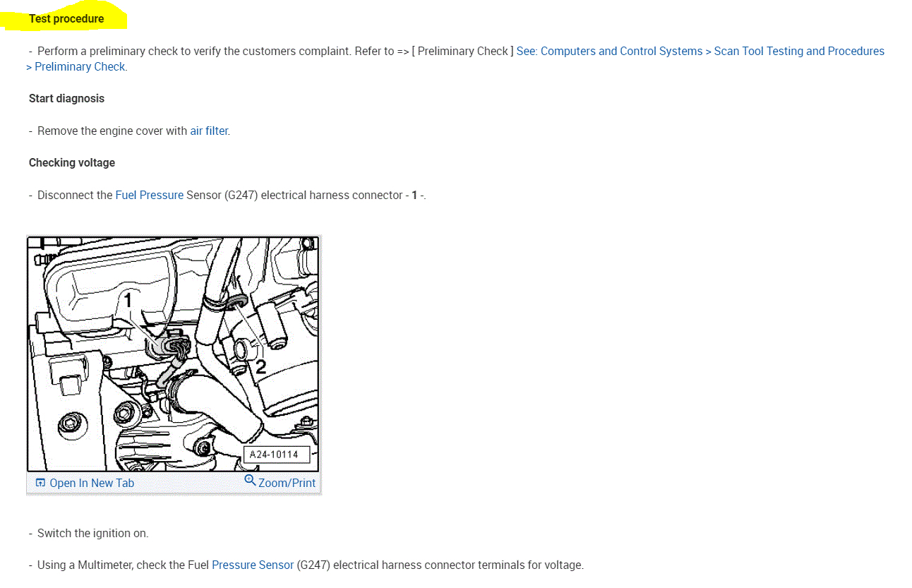Image resolution: width=912 pixels, height=588 pixels.
Task: Open Pressure Sensor link in the Multimeter step
Action: (253, 565)
